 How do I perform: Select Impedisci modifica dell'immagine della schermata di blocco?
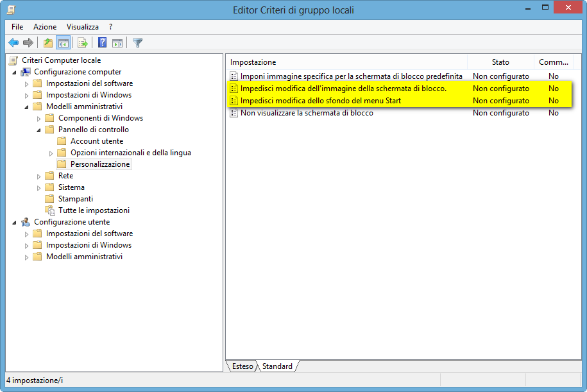point(343,89)
